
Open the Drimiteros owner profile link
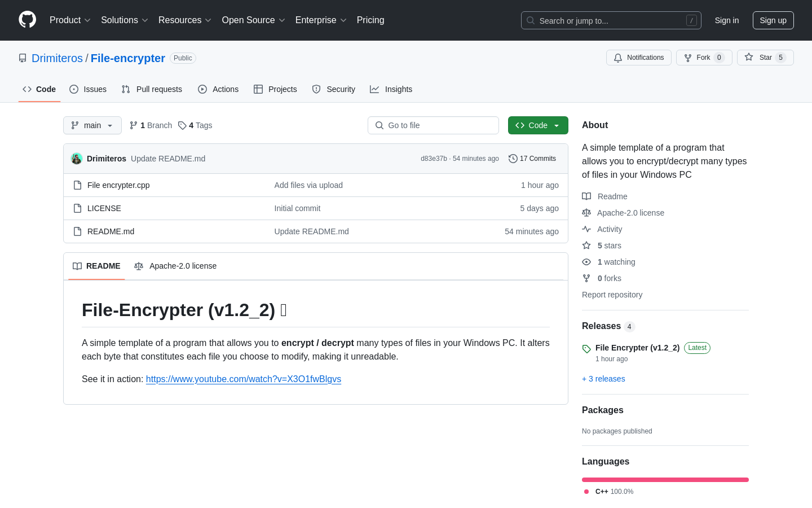click(x=57, y=58)
